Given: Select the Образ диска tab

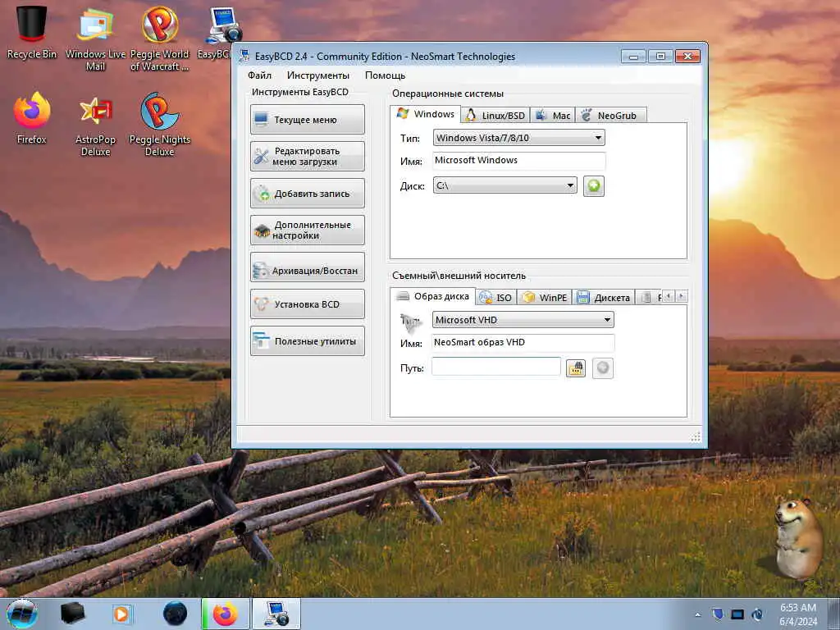Looking at the screenshot, I should [432, 296].
